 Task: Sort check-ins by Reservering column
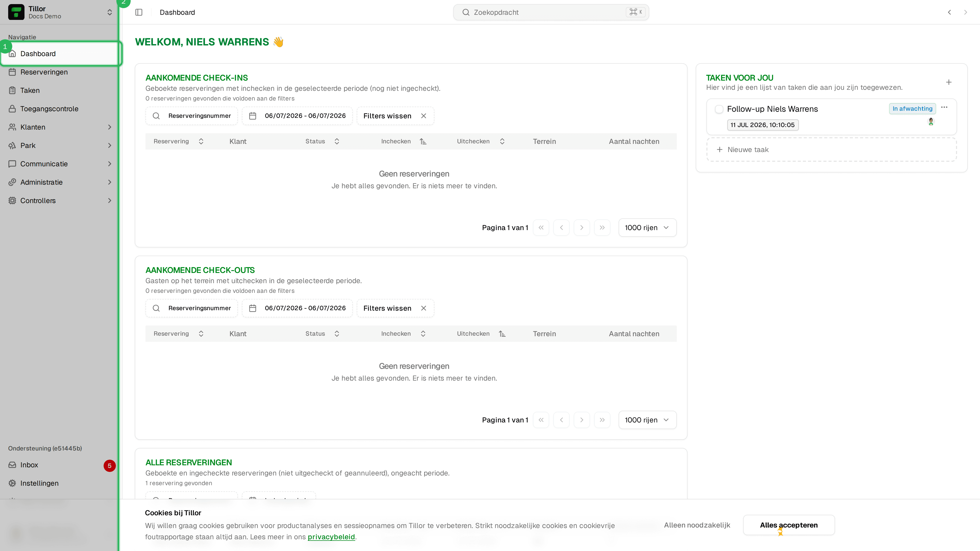point(179,142)
